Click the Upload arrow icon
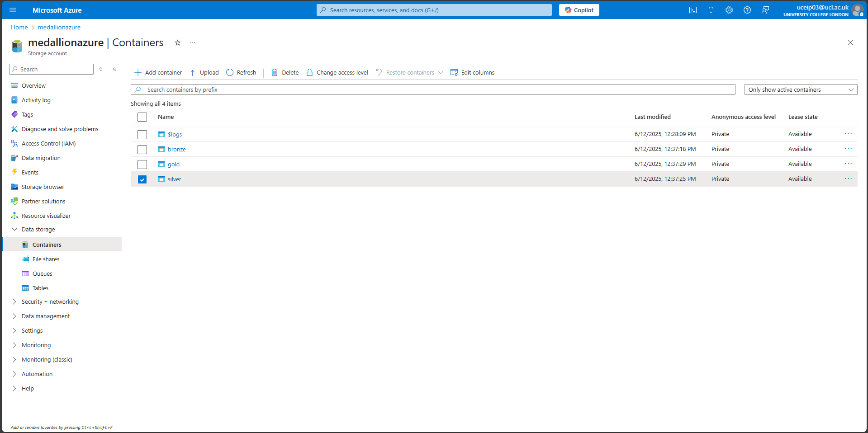This screenshot has width=868, height=433. (x=193, y=72)
